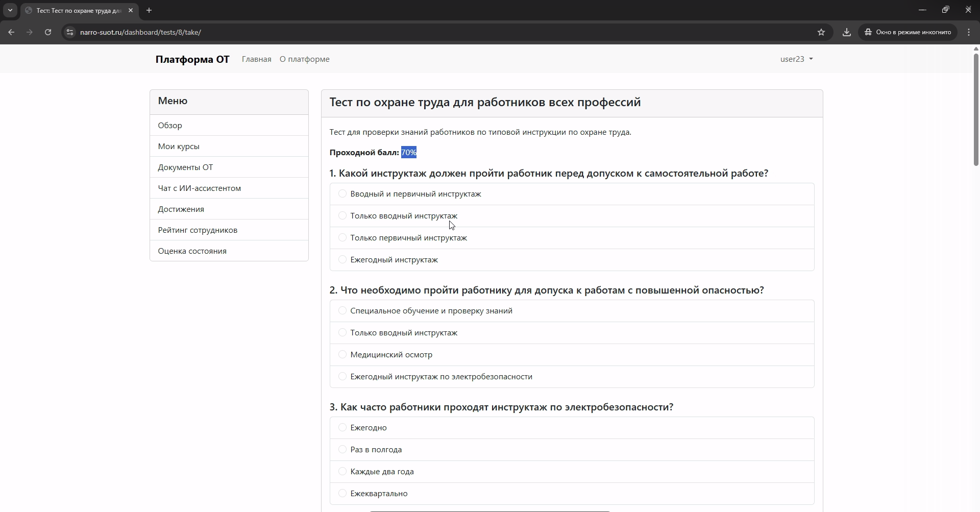Open the incognito window indicator menu
This screenshot has width=980, height=512.
pyautogui.click(x=908, y=32)
